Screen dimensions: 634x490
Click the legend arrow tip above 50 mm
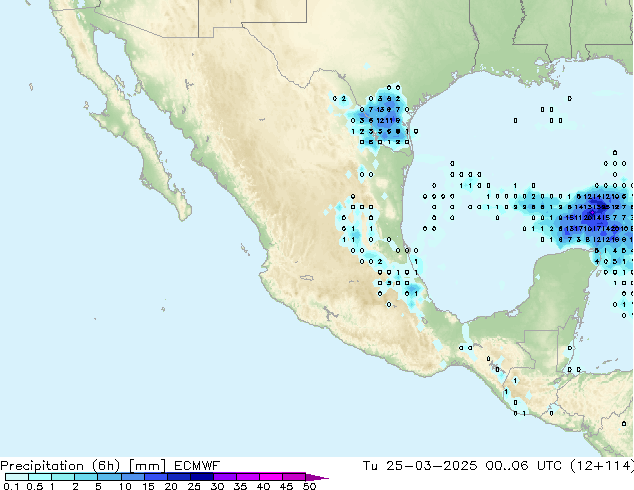(317, 477)
